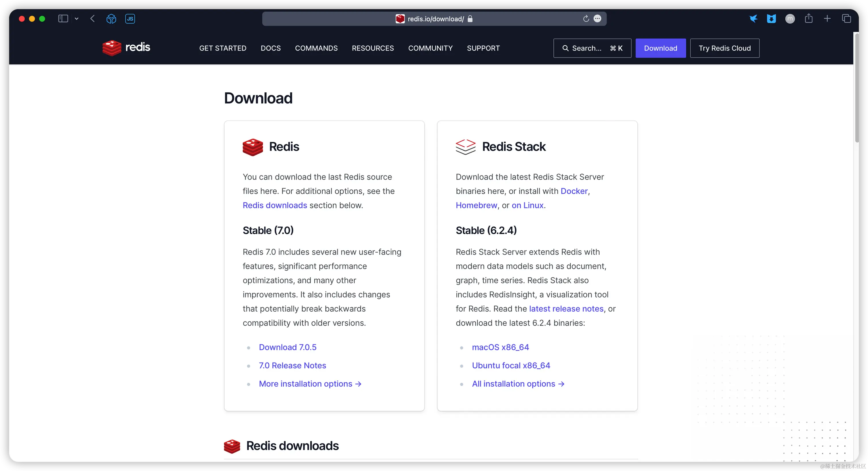
Task: Click the blue bird extension icon
Action: 753,19
